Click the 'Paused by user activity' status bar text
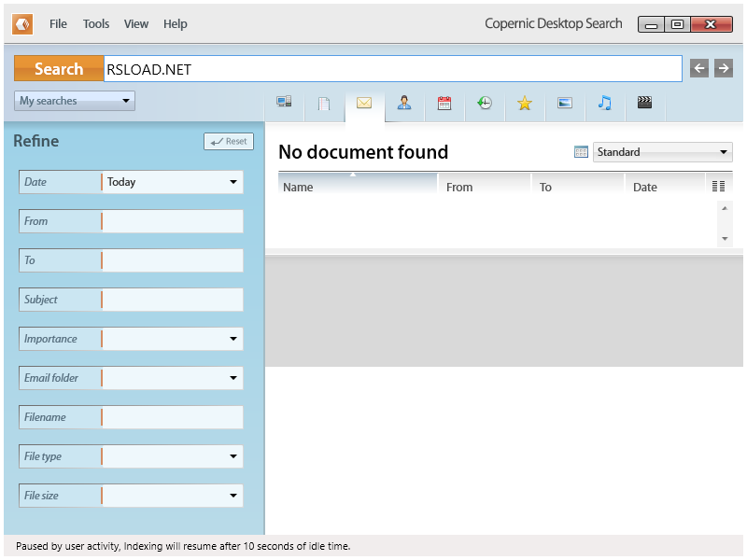 click(183, 546)
